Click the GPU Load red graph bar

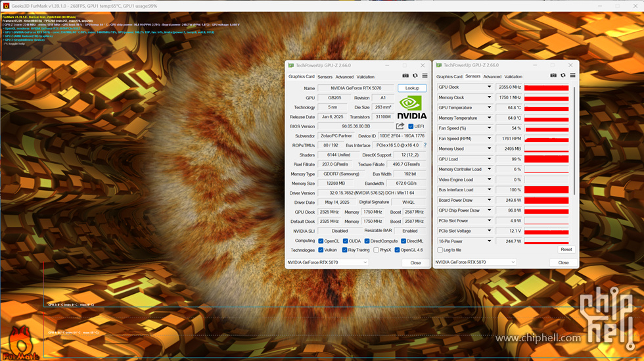pos(546,159)
